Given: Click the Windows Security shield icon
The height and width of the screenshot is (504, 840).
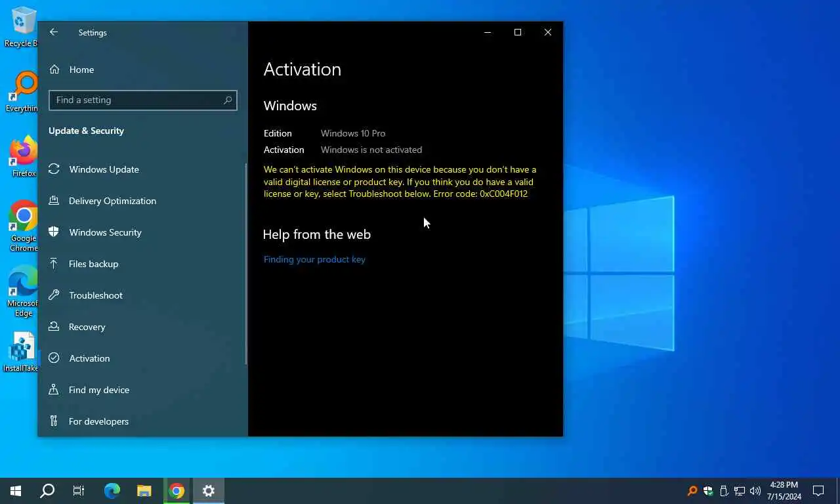Looking at the screenshot, I should tap(54, 232).
